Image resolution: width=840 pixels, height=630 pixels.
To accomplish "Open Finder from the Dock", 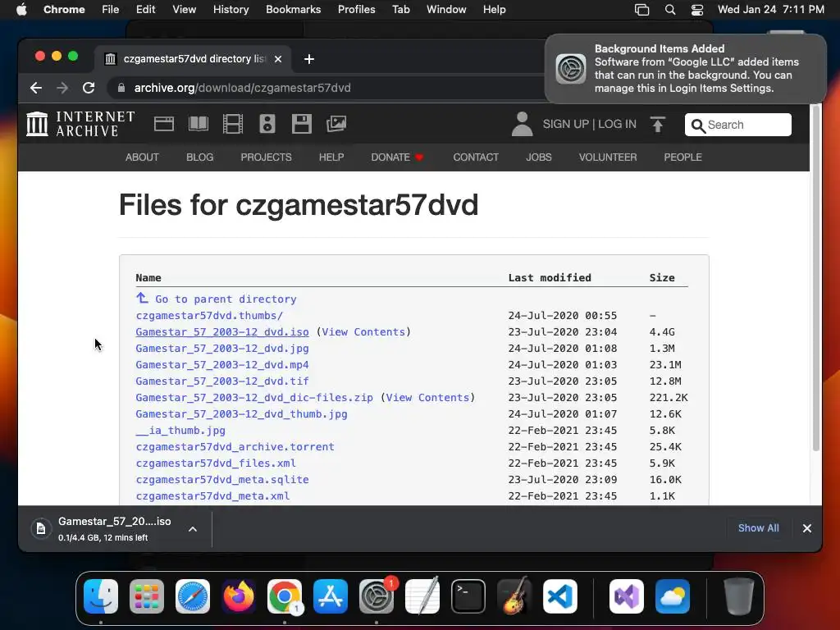I will coord(101,596).
